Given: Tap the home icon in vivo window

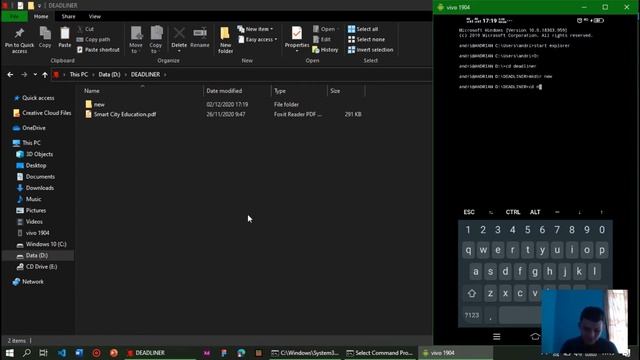Looking at the screenshot, I should pyautogui.click(x=535, y=336).
